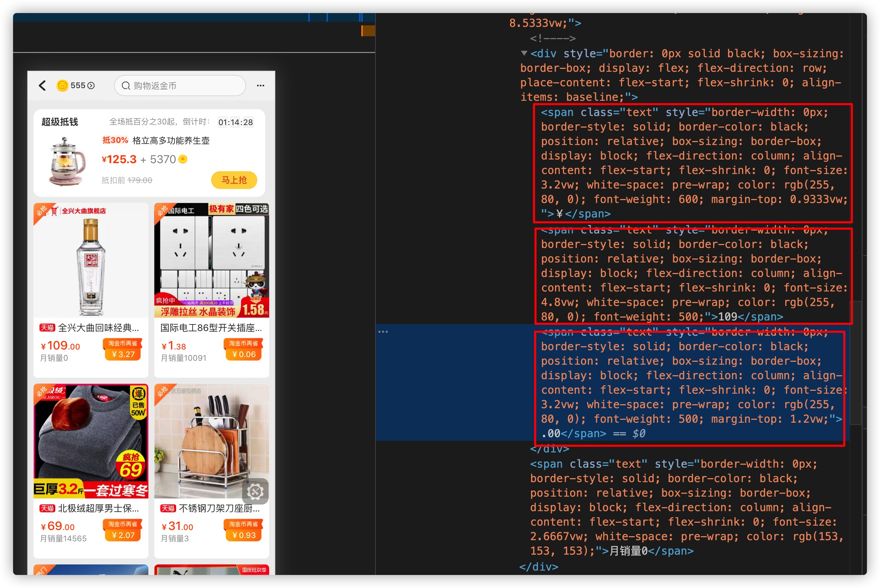Image resolution: width=880 pixels, height=588 pixels.
Task: Open the knife rack product image
Action: [x=211, y=442]
